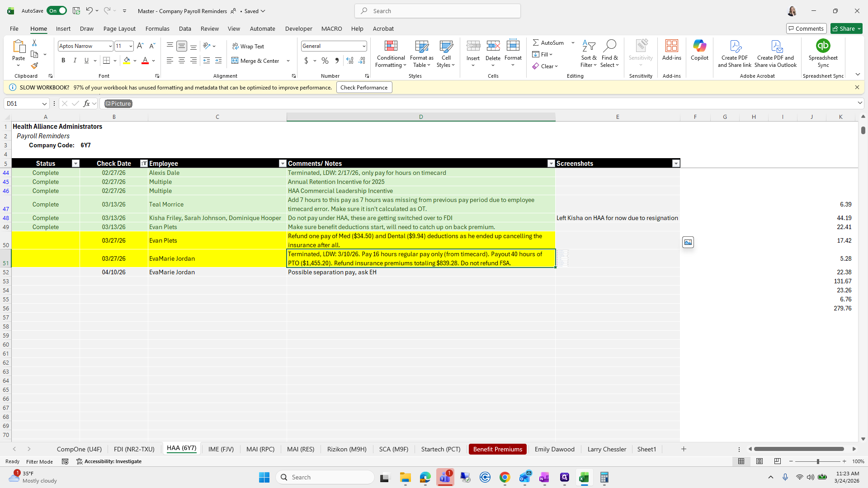Open the Formulas ribbon tab
The width and height of the screenshot is (868, 488).
click(157, 28)
